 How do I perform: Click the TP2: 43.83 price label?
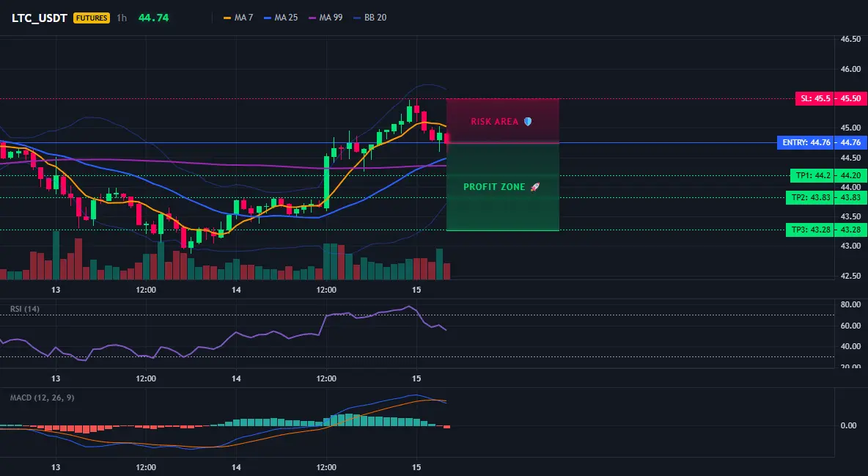pyautogui.click(x=810, y=197)
